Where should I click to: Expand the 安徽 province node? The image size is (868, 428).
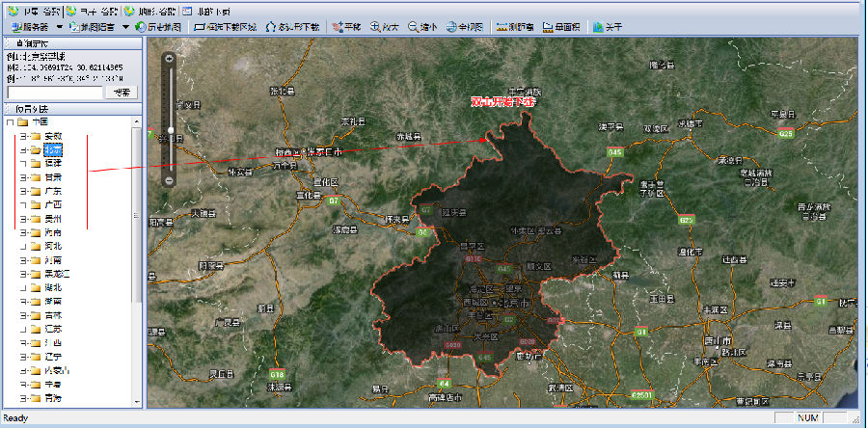tap(23, 136)
